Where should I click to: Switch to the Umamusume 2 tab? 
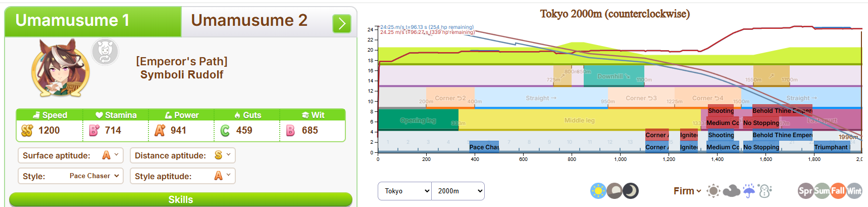coord(249,21)
